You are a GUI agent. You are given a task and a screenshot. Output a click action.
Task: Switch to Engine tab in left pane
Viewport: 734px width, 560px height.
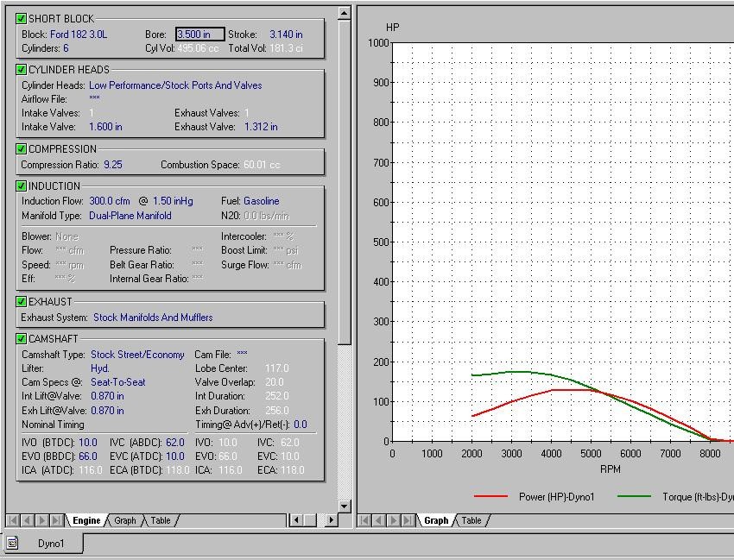[86, 520]
